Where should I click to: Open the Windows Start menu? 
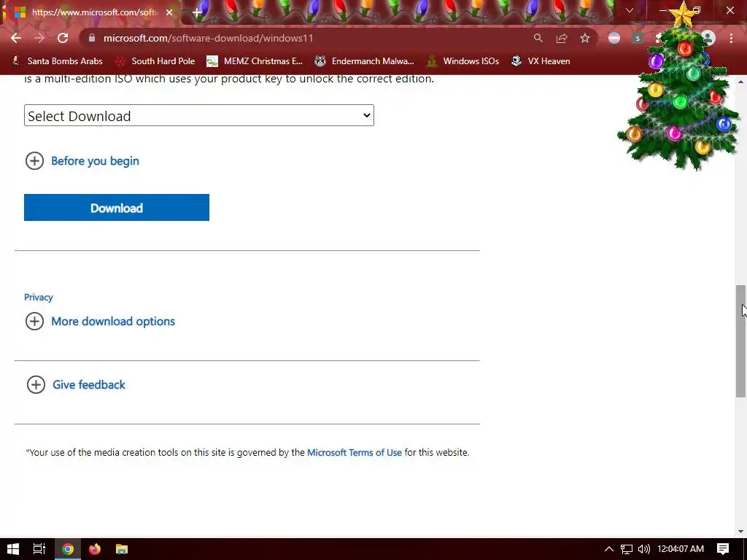tap(13, 549)
